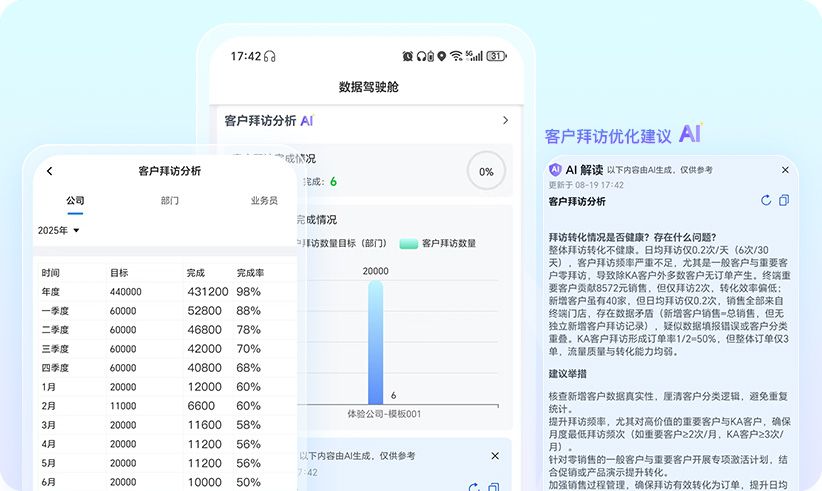The width and height of the screenshot is (822, 491).
Task: Click the 440000 target cell
Action: (x=125, y=292)
